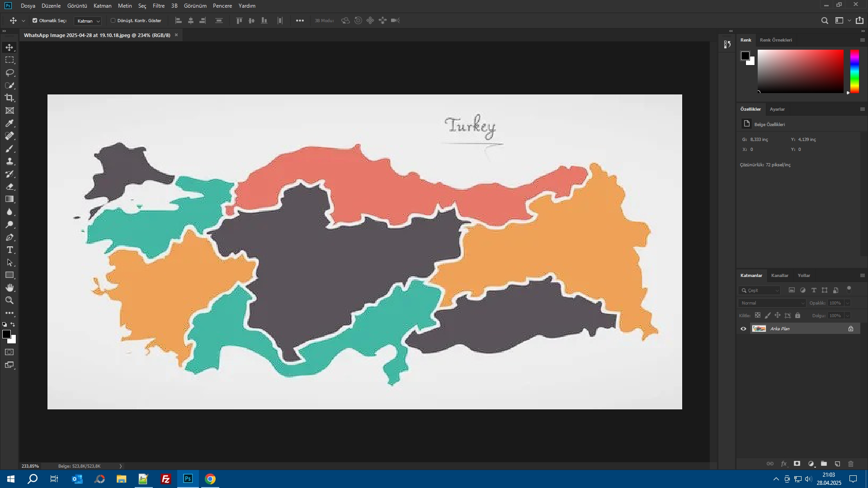Open the Katman auto-select dropdown
The width and height of the screenshot is (868, 488).
tap(88, 21)
